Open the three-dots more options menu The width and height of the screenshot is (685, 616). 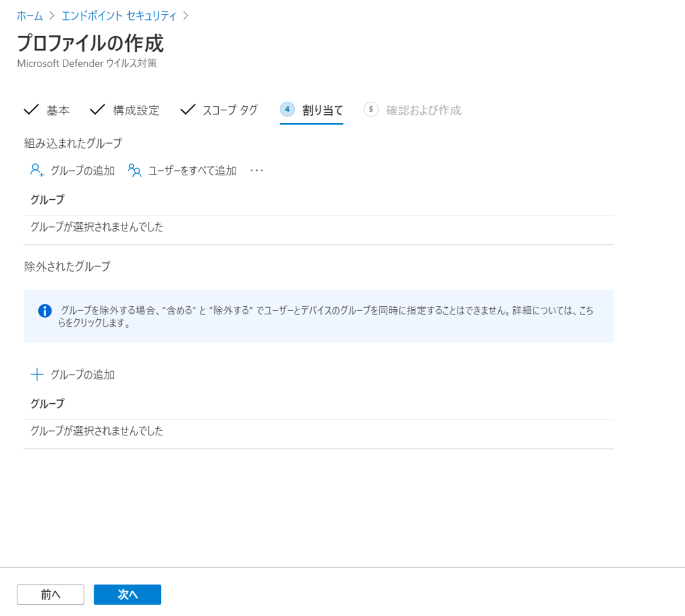(x=257, y=171)
